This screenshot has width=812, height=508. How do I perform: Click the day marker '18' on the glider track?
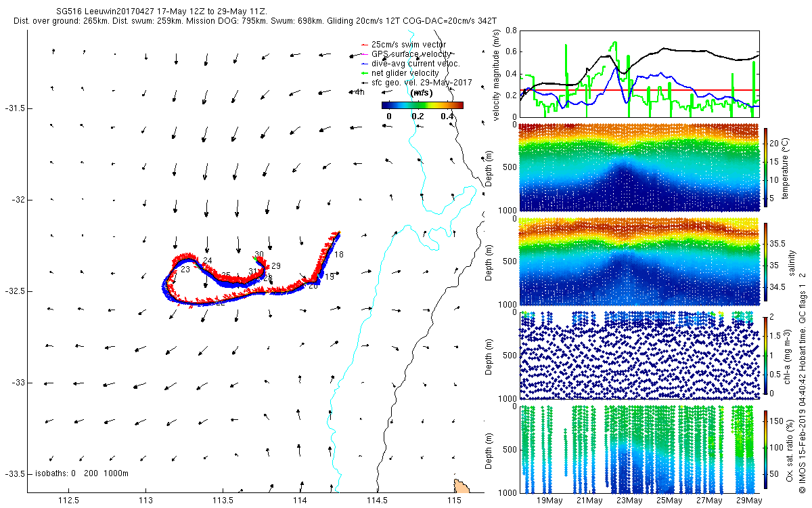pos(339,255)
